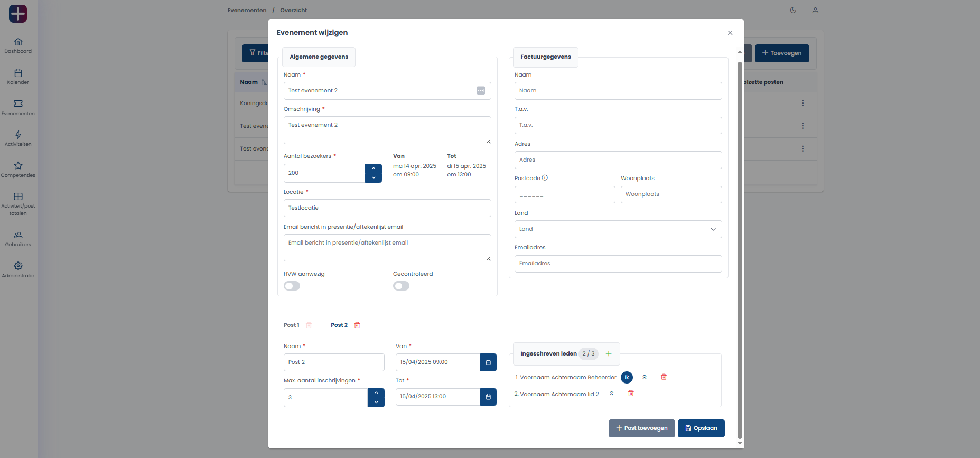This screenshot has width=980, height=458.
Task: Expand the Land dropdown
Action: [618, 229]
